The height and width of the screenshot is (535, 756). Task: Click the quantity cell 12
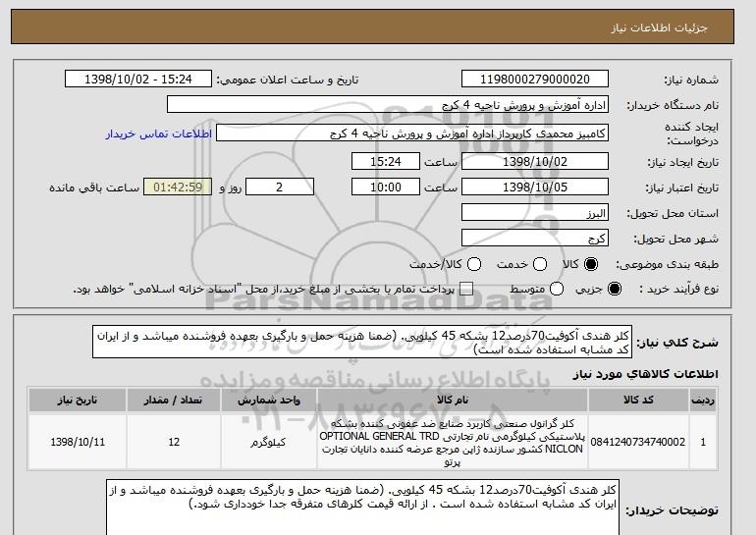pyautogui.click(x=174, y=442)
